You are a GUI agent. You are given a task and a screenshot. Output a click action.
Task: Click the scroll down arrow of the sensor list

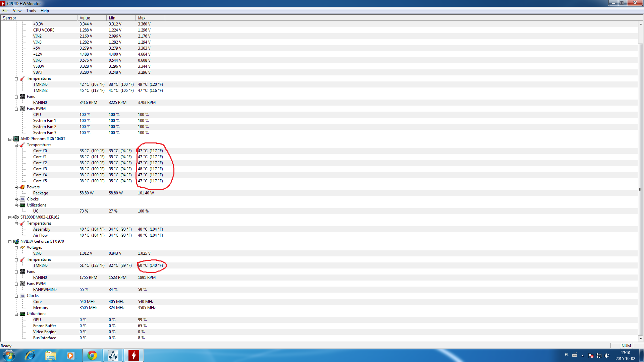coord(641,339)
